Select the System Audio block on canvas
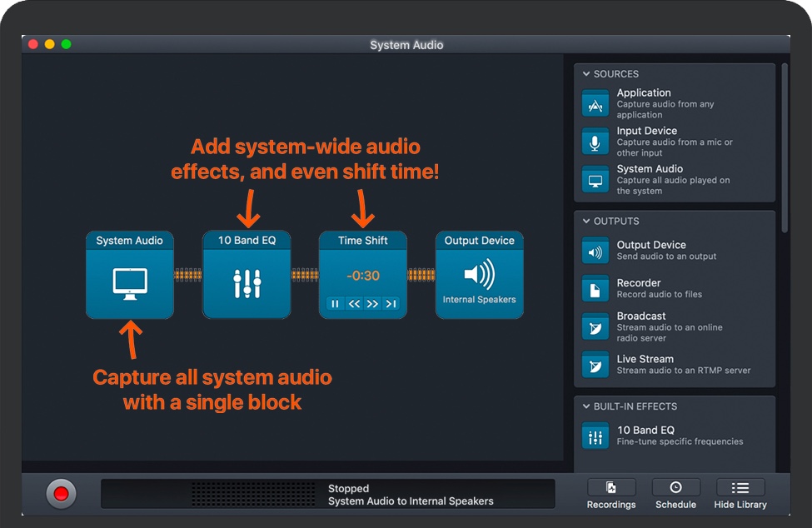Viewport: 812px width, 528px height. click(130, 275)
